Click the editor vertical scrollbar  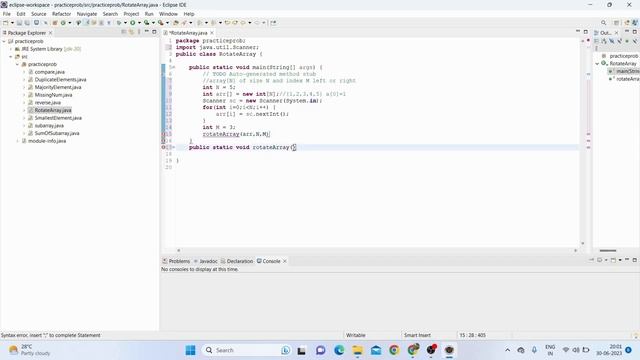click(x=582, y=141)
